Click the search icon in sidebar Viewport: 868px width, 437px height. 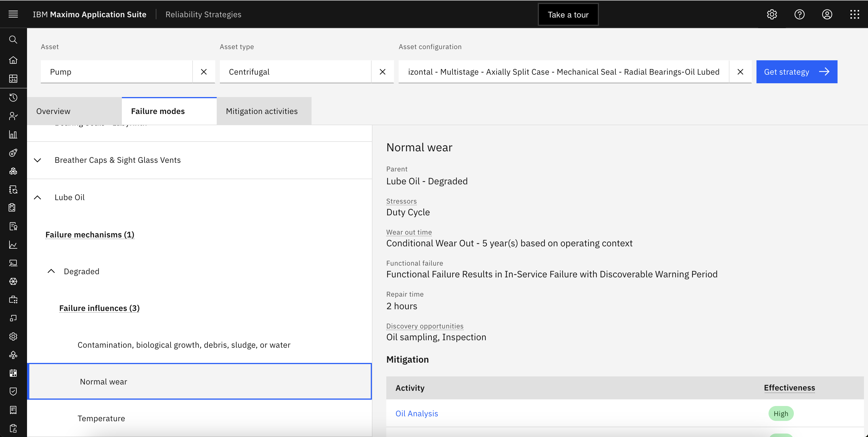pyautogui.click(x=14, y=40)
